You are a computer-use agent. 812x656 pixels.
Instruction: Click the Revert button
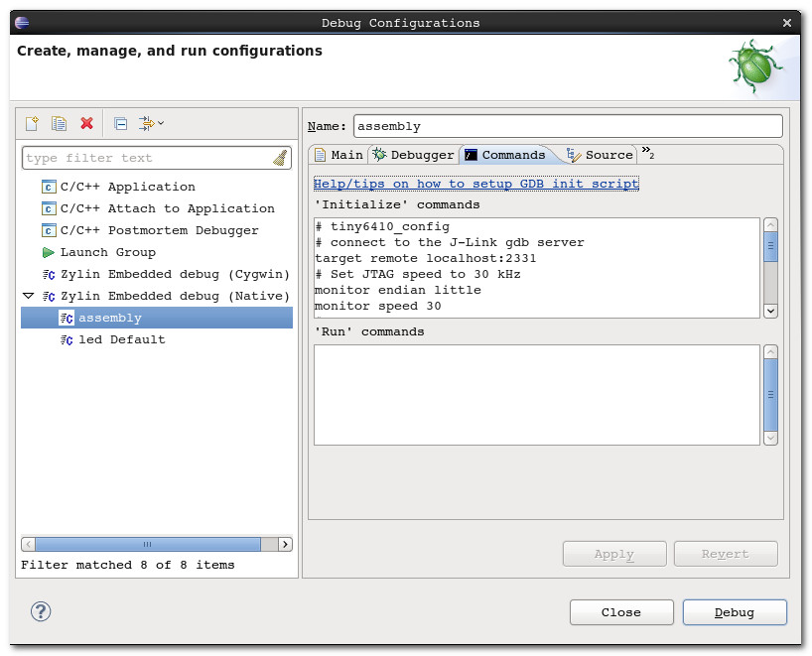pyautogui.click(x=726, y=554)
